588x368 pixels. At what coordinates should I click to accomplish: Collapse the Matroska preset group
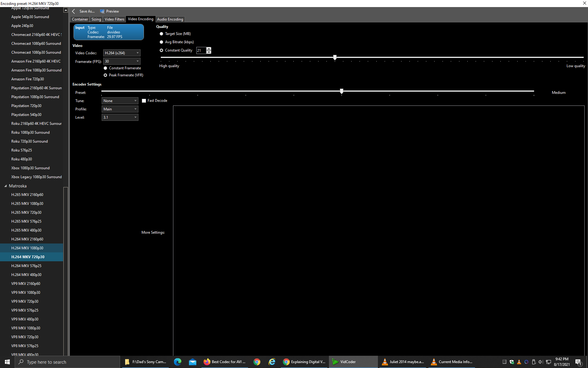[6, 186]
